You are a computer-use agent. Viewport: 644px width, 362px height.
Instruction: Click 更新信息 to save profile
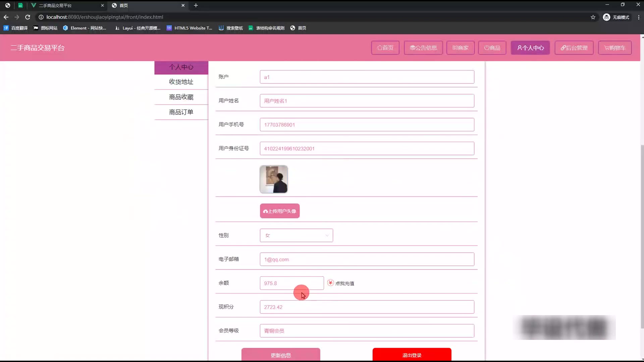[x=280, y=355]
